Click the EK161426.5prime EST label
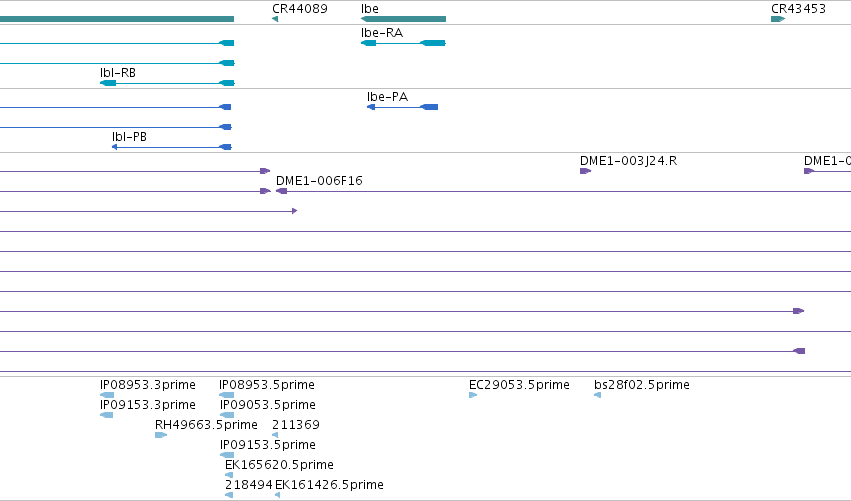The height and width of the screenshot is (501, 851). tap(329, 485)
